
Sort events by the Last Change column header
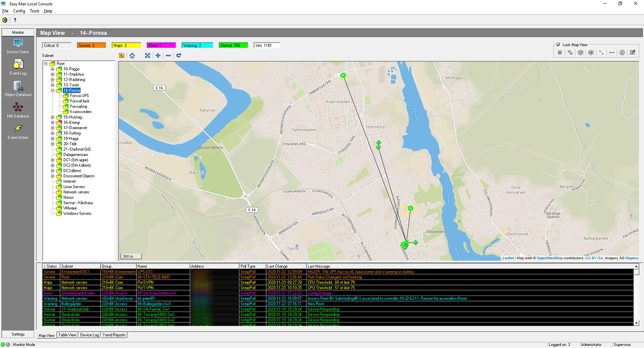click(286, 266)
